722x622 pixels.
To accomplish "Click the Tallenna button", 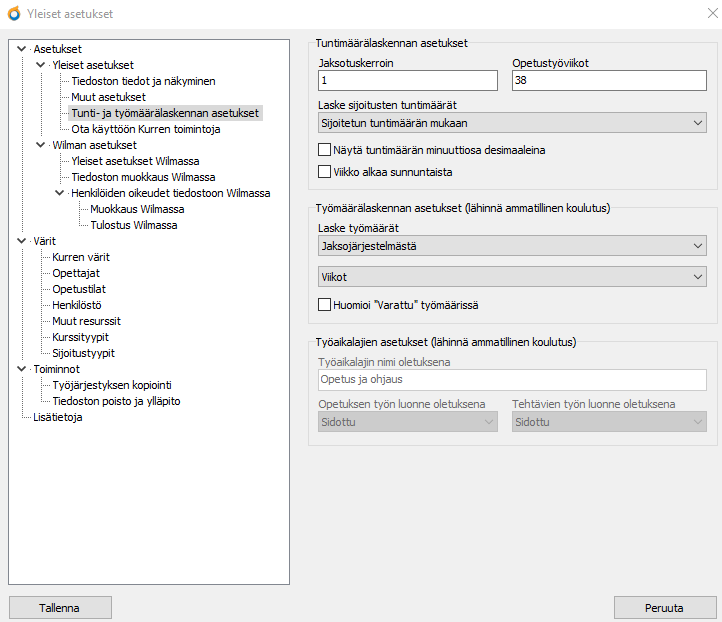I will click(x=60, y=607).
